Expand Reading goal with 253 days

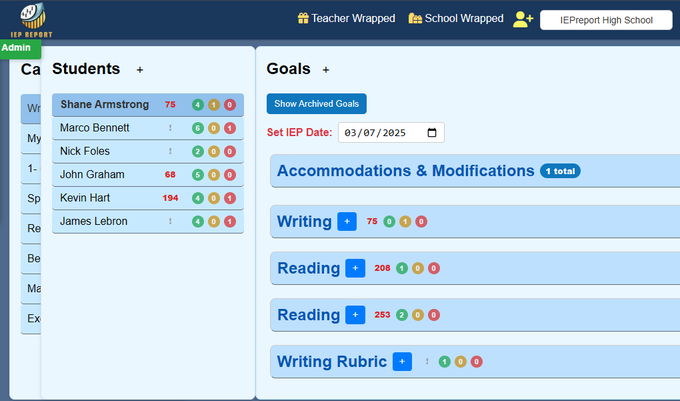click(475, 315)
